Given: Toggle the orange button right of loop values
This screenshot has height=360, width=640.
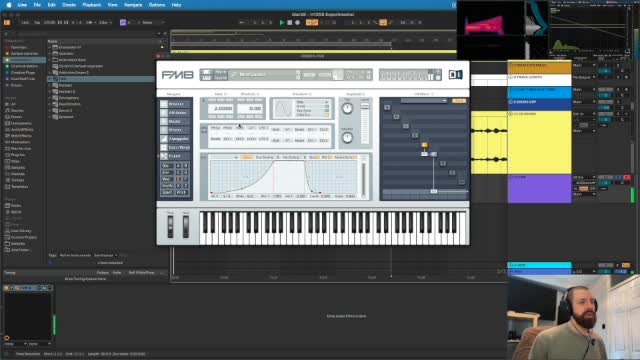Looking at the screenshot, I should pyautogui.click(x=383, y=22).
